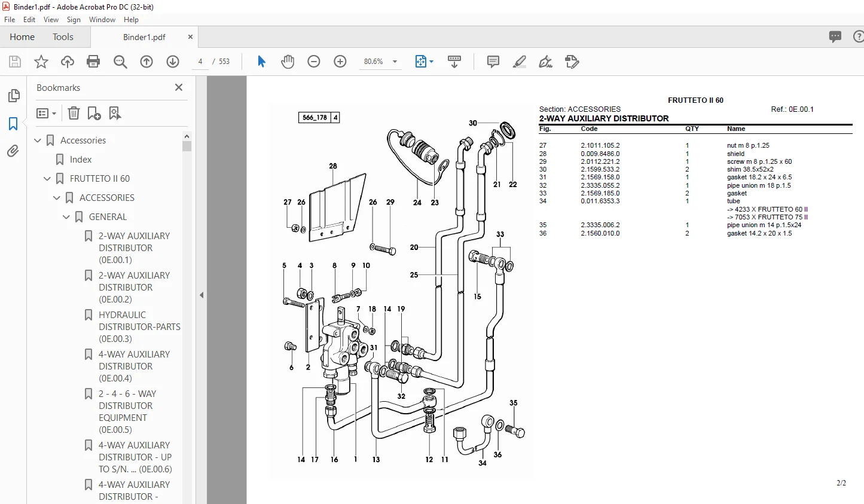This screenshot has height=504, width=864.
Task: Delete the selected bookmark with trash icon
Action: pos(74,113)
